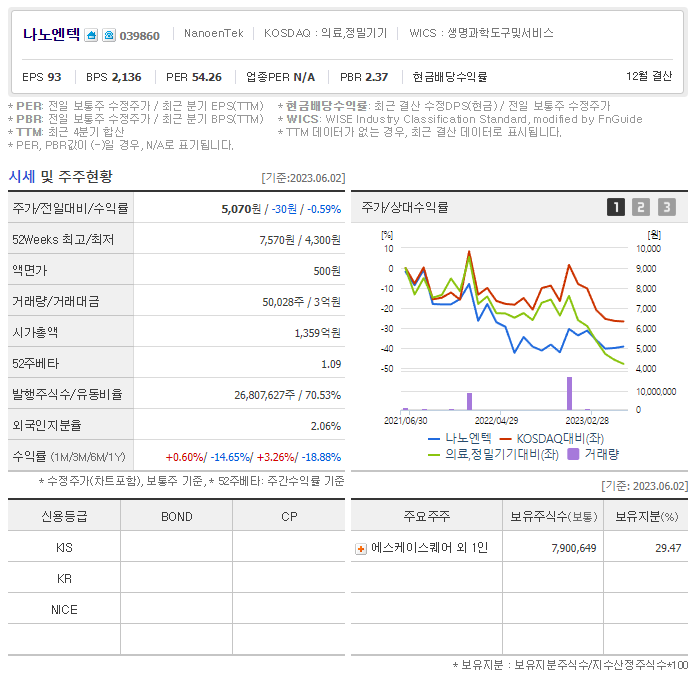Switch to chart tab 1
Screen dimensions: 697x677
coord(616,207)
